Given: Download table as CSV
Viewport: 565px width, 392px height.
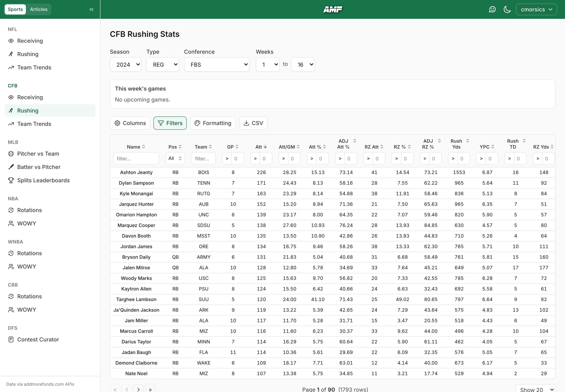Looking at the screenshot, I should [x=253, y=123].
